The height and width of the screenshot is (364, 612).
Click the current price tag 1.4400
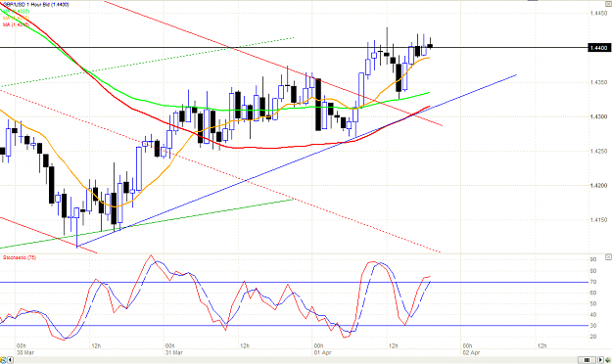tap(598, 48)
